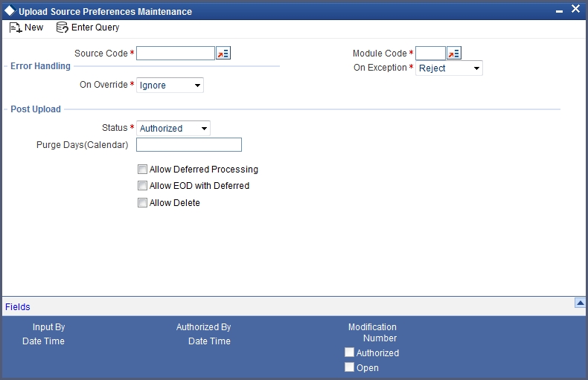588x380 pixels.
Task: Open the On Exception dropdown showing Reject
Action: [x=449, y=68]
